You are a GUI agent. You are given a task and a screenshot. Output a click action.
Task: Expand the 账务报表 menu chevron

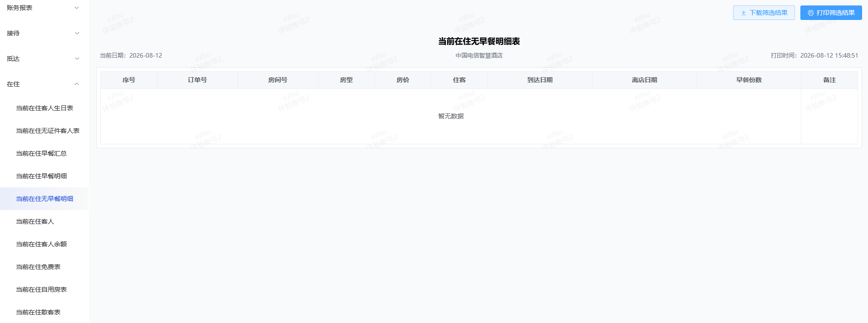tap(77, 8)
